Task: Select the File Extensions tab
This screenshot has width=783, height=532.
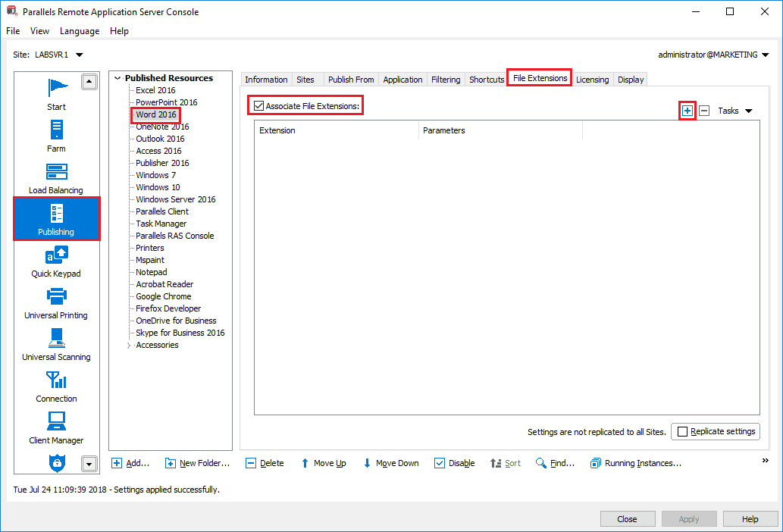Action: (540, 78)
